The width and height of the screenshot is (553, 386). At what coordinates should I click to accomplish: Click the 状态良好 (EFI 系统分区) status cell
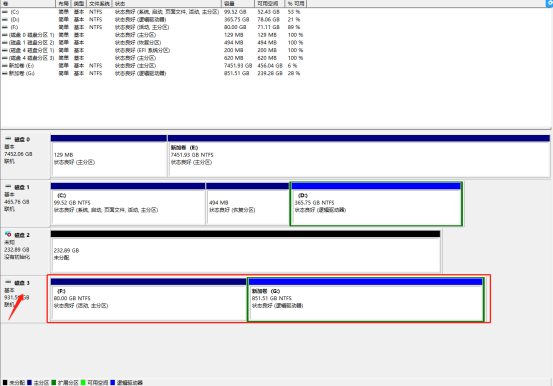pyautogui.click(x=142, y=50)
